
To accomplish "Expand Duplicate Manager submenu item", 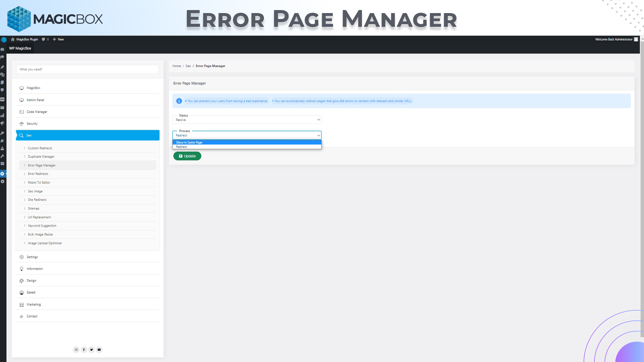I will pos(88,157).
